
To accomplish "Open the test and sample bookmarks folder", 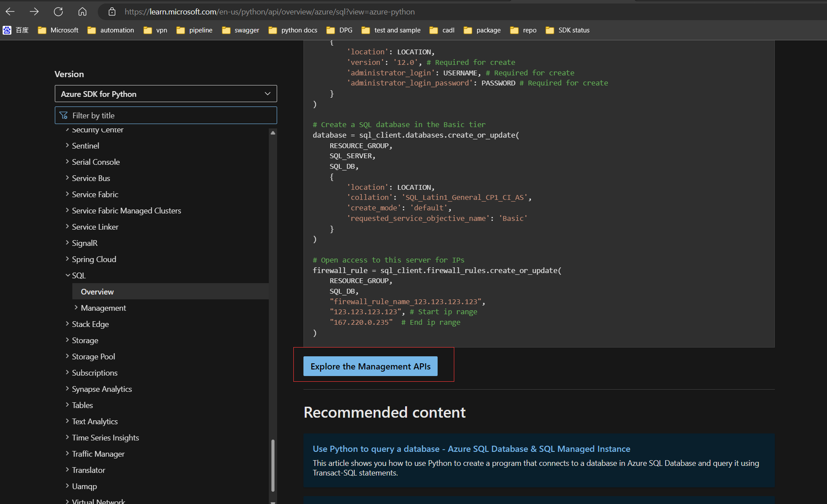I will tap(391, 30).
